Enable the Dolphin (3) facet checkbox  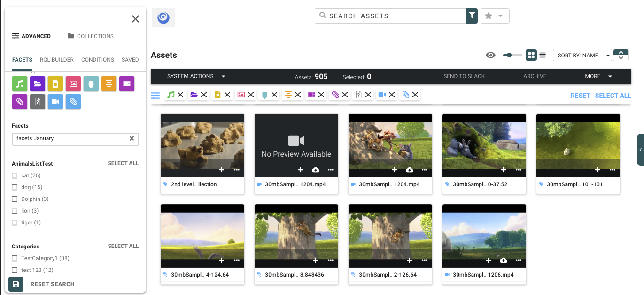point(15,199)
